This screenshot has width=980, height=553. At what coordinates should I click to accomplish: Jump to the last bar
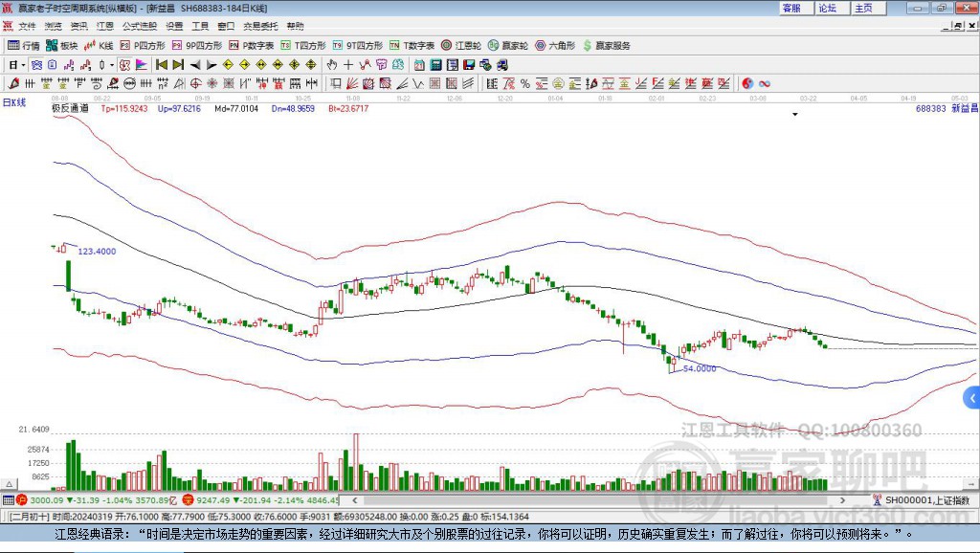point(178,65)
